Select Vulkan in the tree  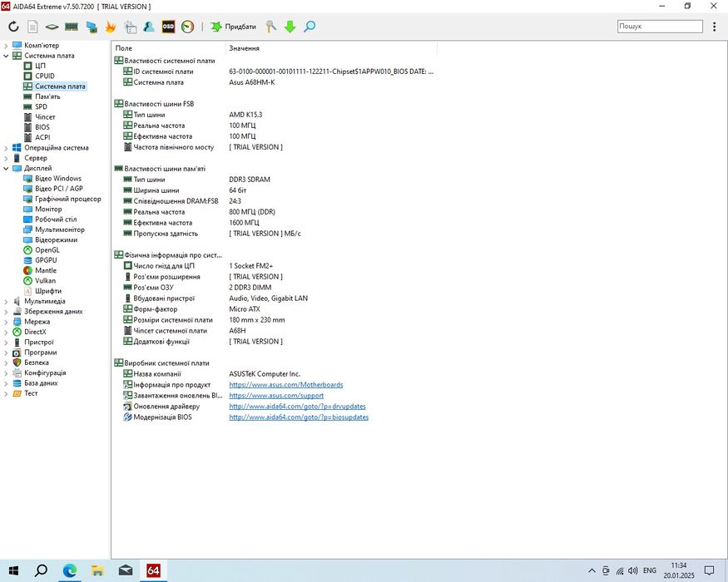click(45, 281)
